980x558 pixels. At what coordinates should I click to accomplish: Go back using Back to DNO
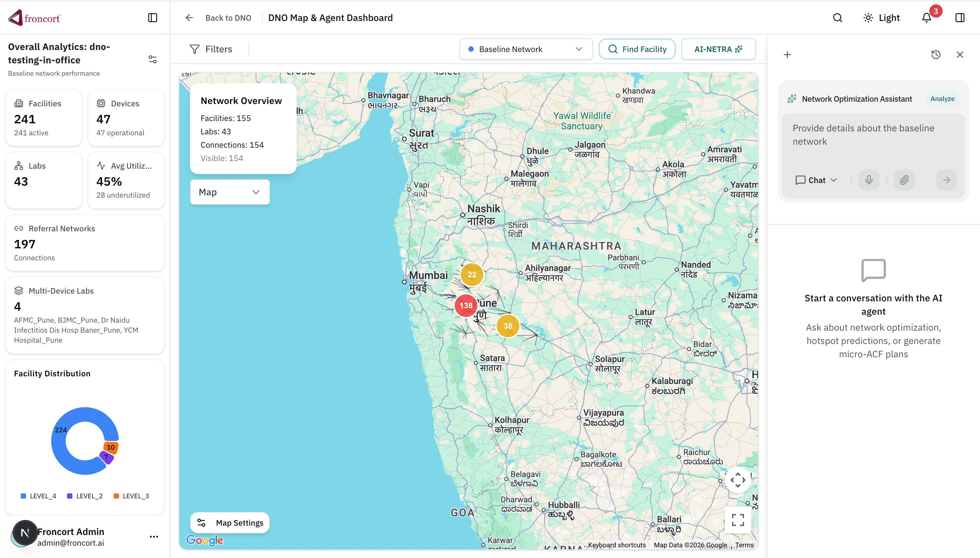218,18
